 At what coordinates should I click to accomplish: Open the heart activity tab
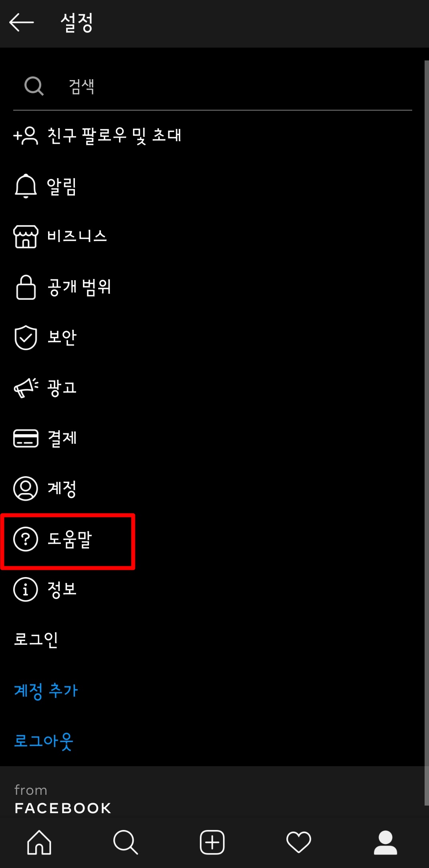(x=299, y=842)
